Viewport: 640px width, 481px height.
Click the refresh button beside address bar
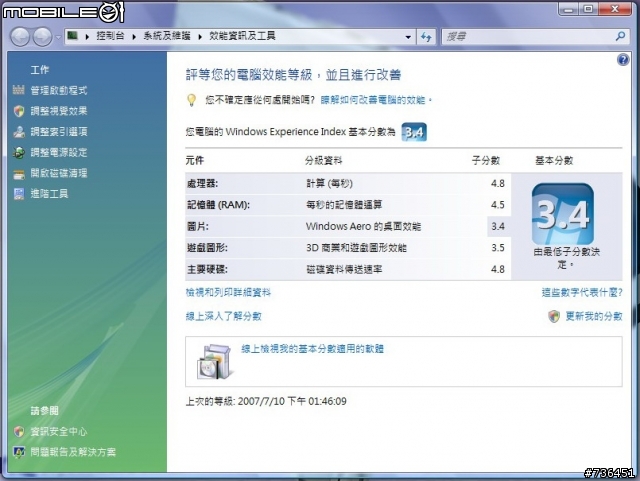[426, 37]
